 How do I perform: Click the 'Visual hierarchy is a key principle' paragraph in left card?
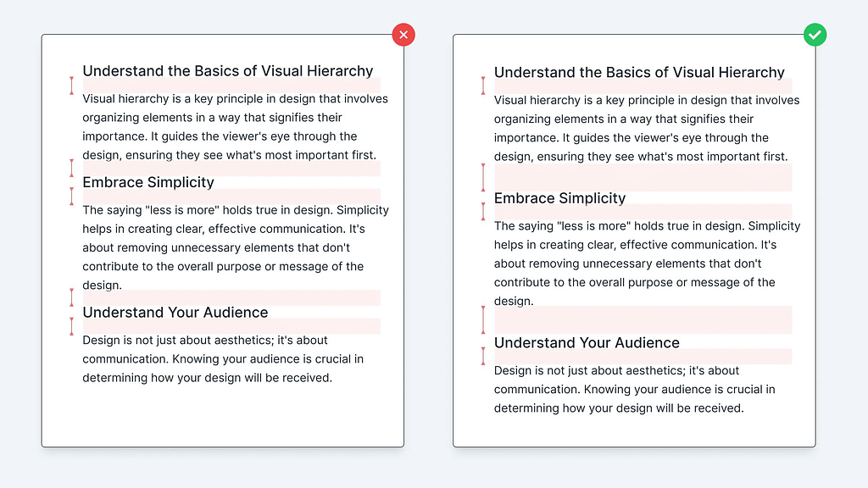(x=236, y=127)
